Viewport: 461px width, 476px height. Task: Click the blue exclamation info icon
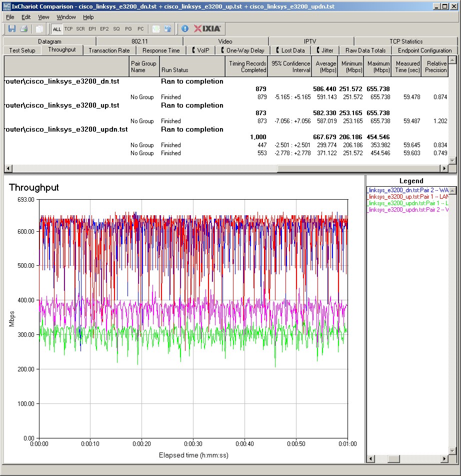coord(184,29)
